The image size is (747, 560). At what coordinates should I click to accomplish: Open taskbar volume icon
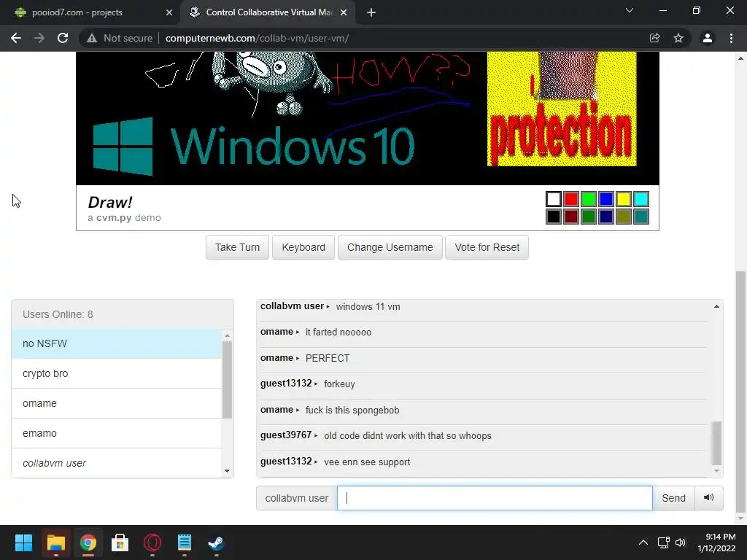click(x=681, y=542)
